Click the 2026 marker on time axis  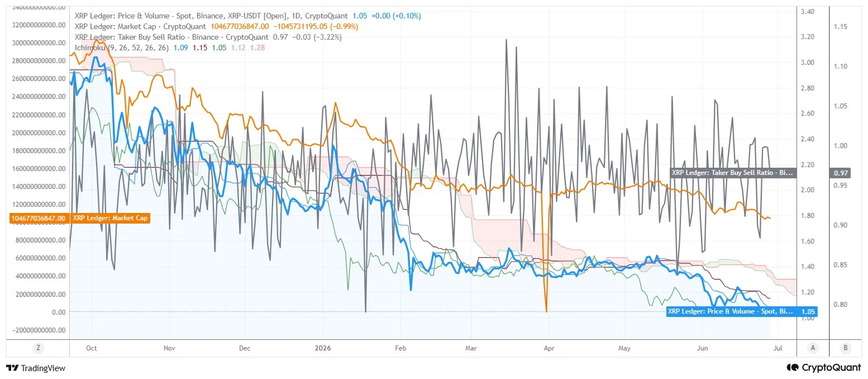pyautogui.click(x=323, y=348)
